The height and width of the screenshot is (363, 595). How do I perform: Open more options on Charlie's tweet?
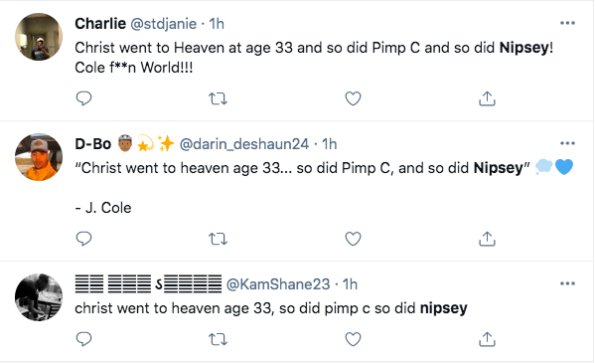click(x=567, y=23)
